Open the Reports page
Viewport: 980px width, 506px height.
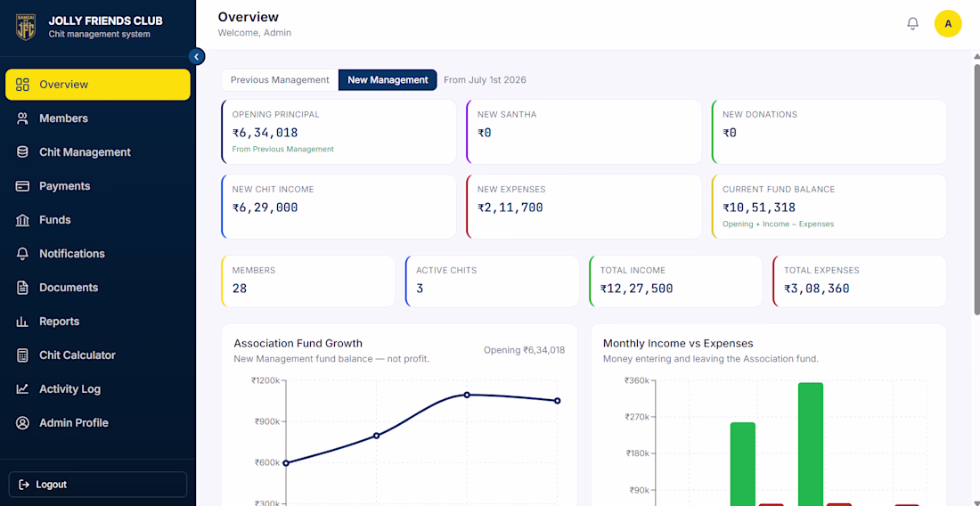click(98, 321)
